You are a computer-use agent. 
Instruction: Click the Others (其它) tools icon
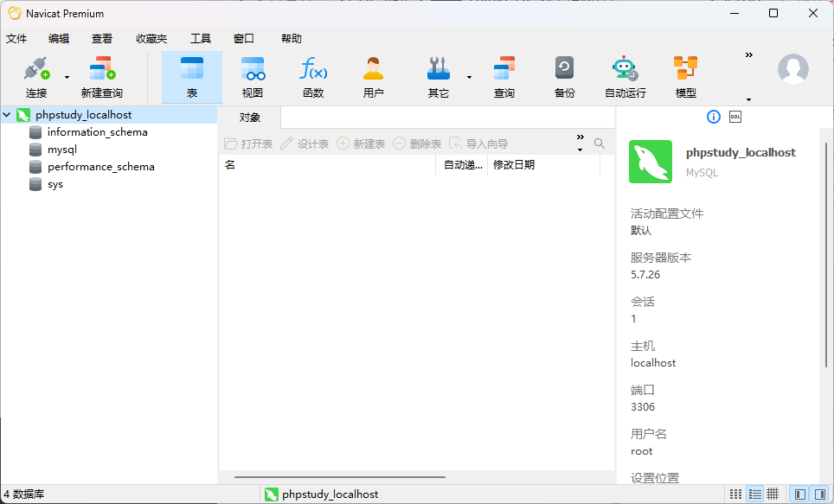tap(439, 68)
